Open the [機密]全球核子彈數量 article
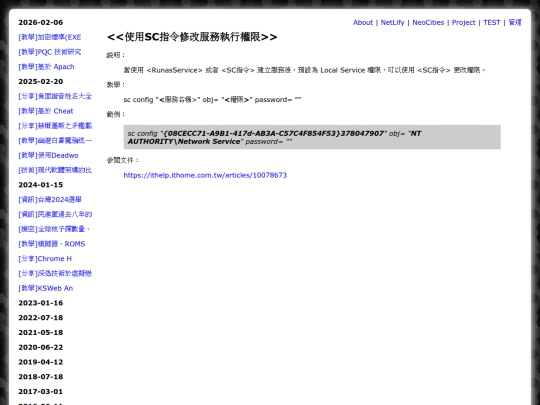This screenshot has width=540, height=405. [x=54, y=229]
